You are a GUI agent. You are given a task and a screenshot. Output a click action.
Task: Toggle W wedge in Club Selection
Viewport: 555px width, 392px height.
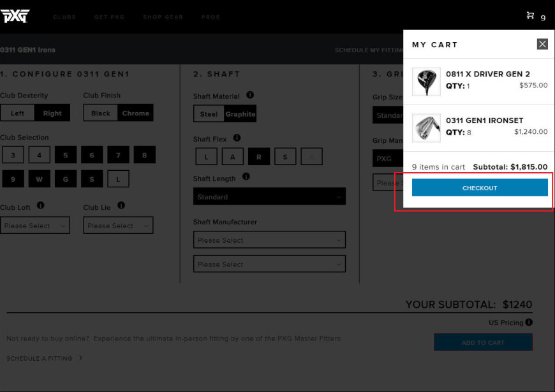[40, 179]
